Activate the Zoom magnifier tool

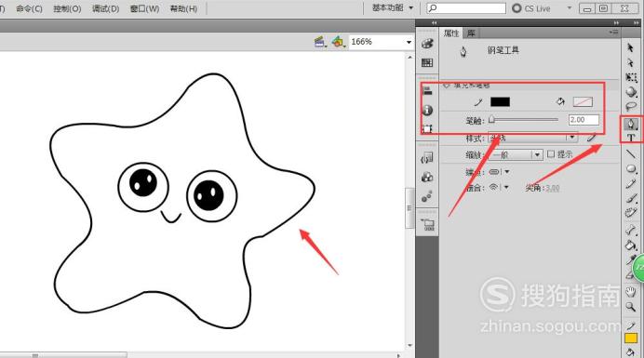click(630, 307)
